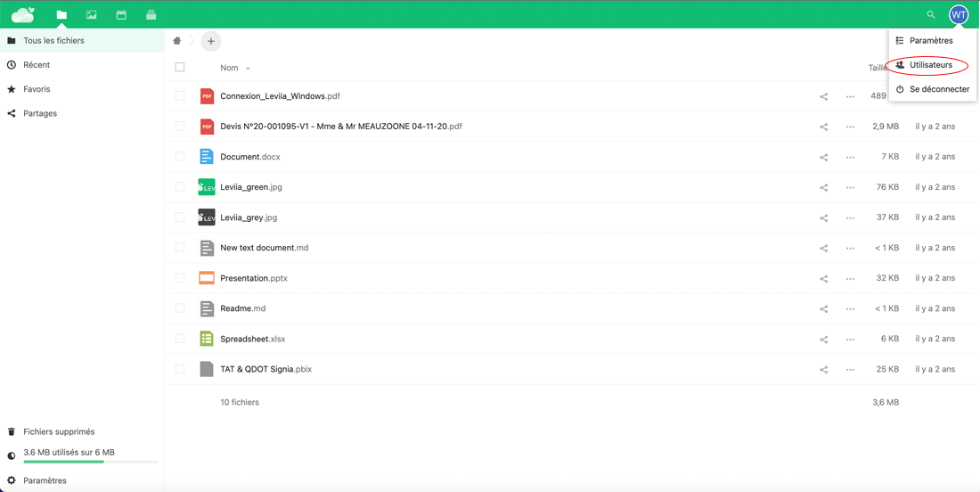Open more actions for Devis N°20-001095-V1 pdf
The image size is (980, 492).
(x=850, y=127)
